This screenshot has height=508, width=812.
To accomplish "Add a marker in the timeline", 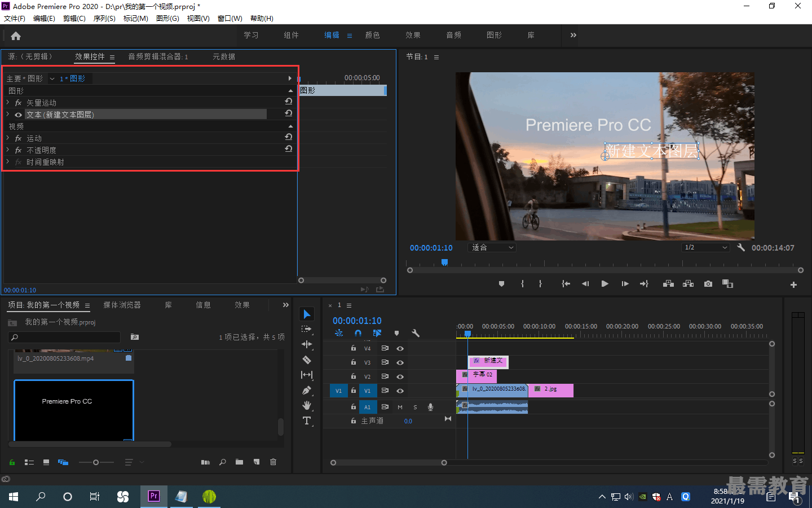I will click(396, 333).
